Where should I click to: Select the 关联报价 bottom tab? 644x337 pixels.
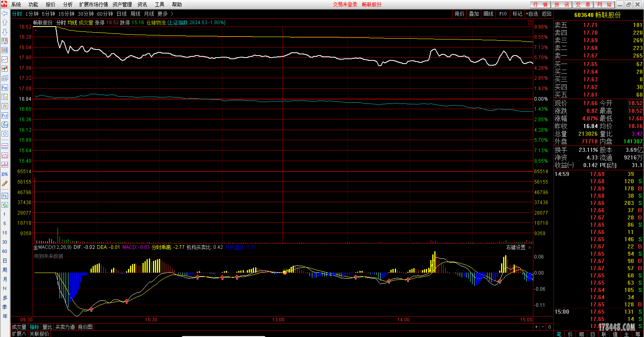click(x=39, y=334)
